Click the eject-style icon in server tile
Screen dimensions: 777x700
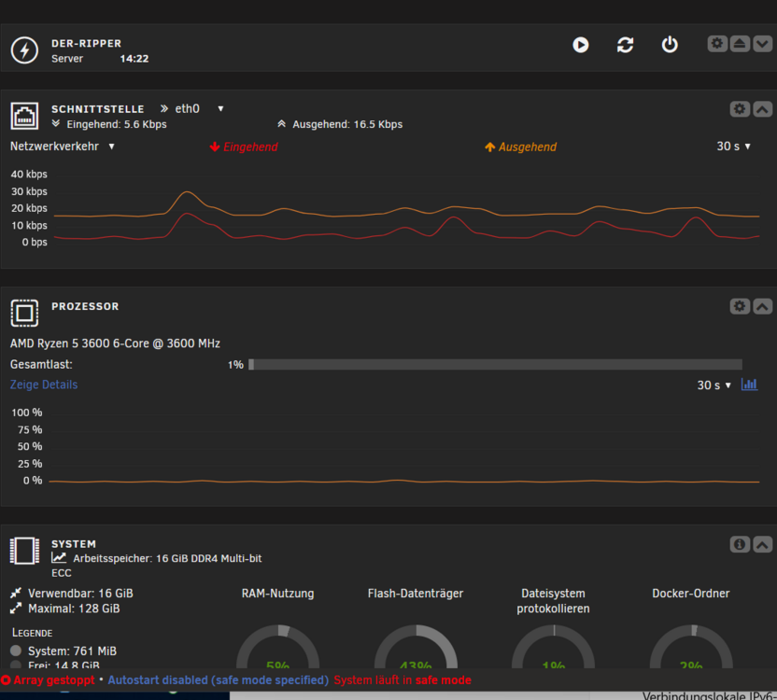740,44
